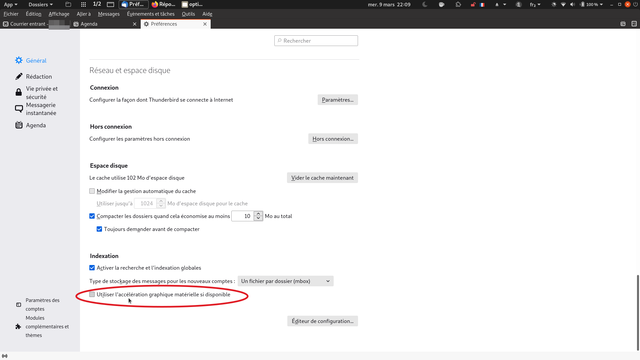
Task: Click the status bar connection icon bottom-left
Action: tap(4, 356)
